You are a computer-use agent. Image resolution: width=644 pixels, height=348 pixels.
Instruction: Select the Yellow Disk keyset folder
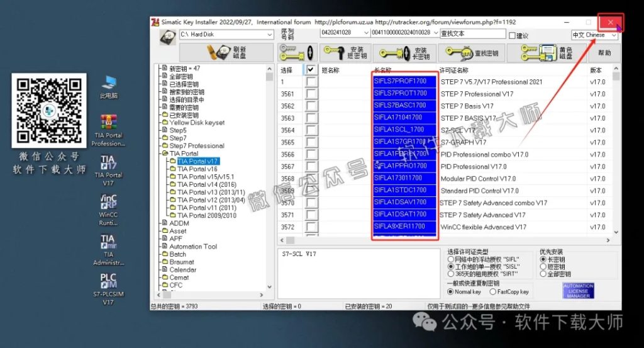pos(197,123)
